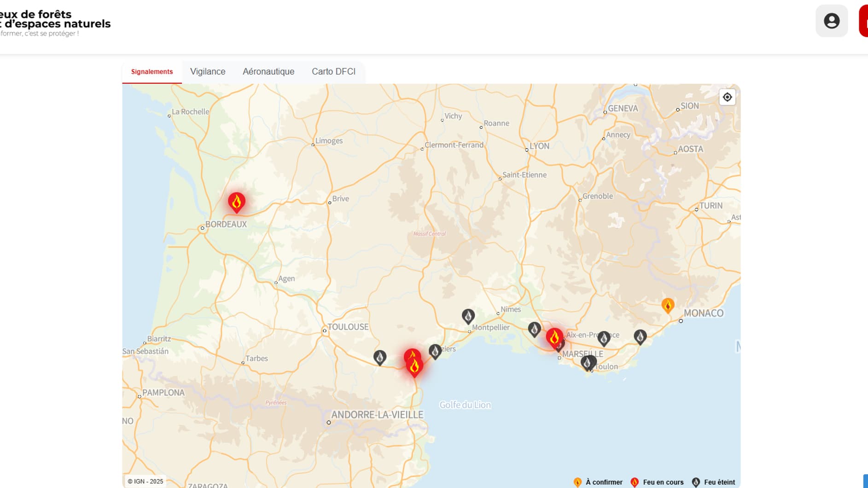The height and width of the screenshot is (488, 868).
Task: Click extinguished fire marker east of Aix-en-Provence
Action: tap(604, 338)
